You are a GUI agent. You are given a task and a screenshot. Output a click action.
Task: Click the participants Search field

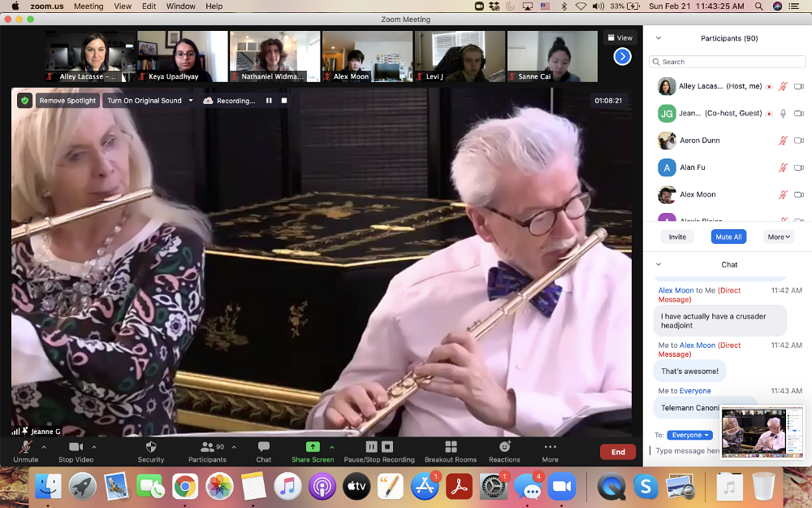[727, 62]
